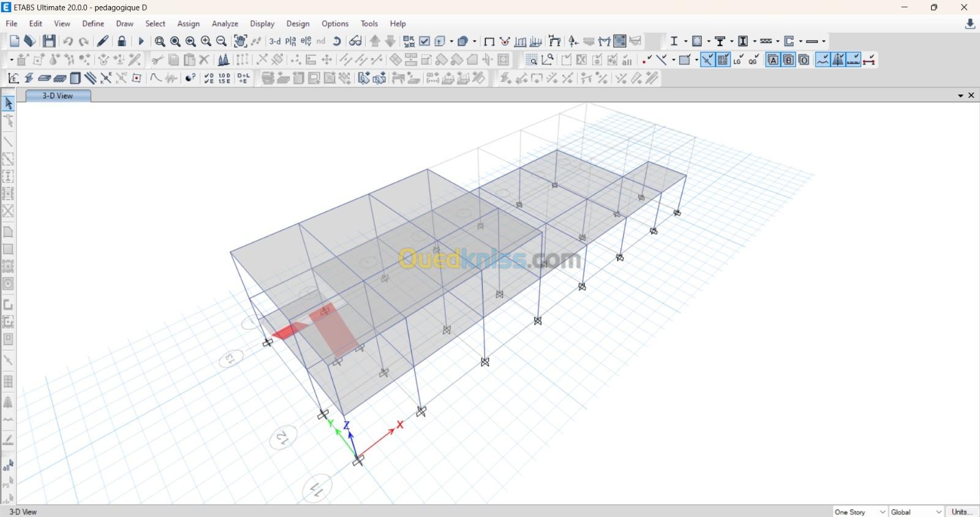Viewport: 980px width, 517px height.
Task: Select quick draw columns tool with I-section
Action: point(9,176)
